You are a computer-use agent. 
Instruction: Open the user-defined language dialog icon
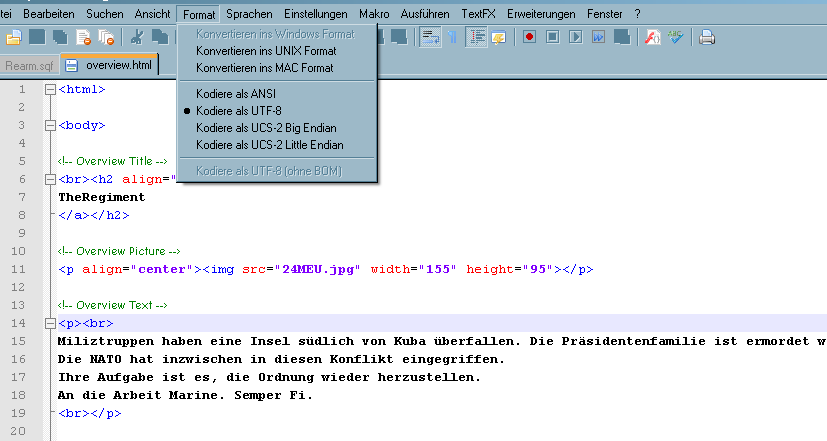click(x=498, y=37)
